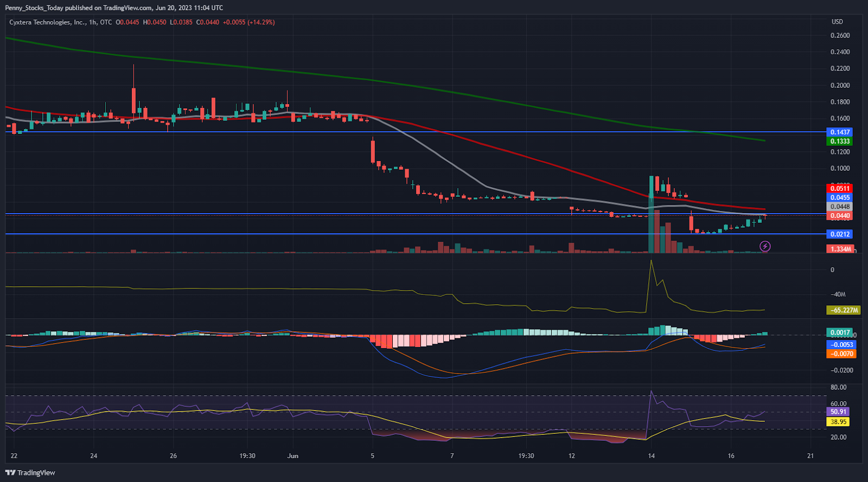Click the blue 0.0455 price tag
Screen dimensions: 868x482
coord(840,198)
